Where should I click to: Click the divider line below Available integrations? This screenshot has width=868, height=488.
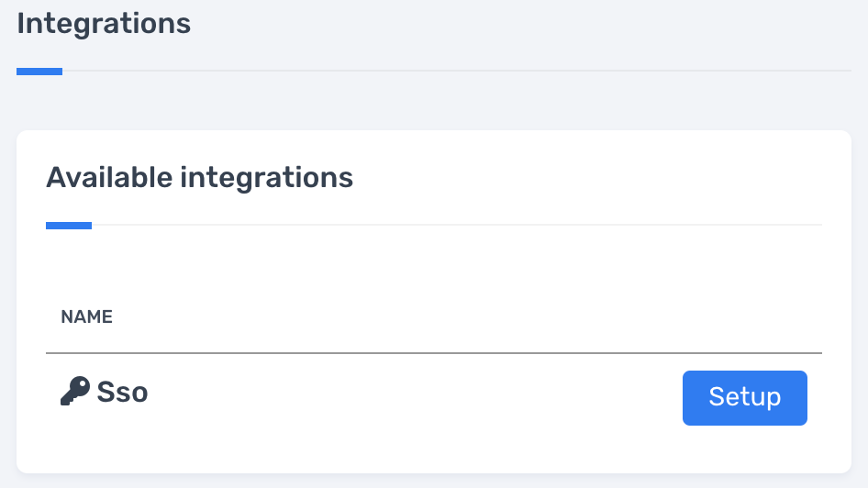tap(459, 225)
